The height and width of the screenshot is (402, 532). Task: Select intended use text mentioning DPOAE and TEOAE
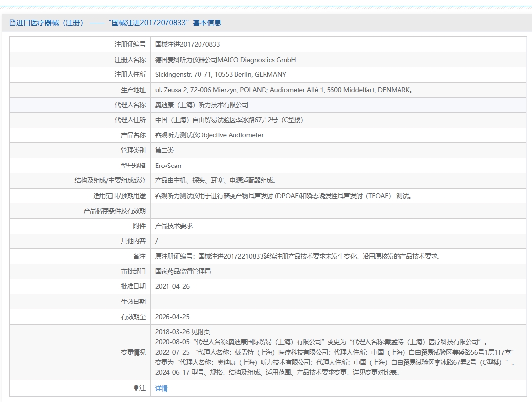pyautogui.click(x=283, y=196)
